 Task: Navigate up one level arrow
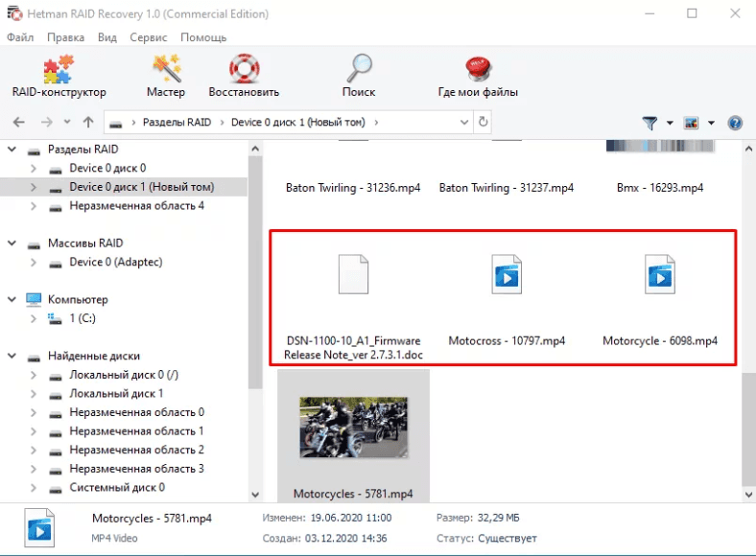(88, 122)
